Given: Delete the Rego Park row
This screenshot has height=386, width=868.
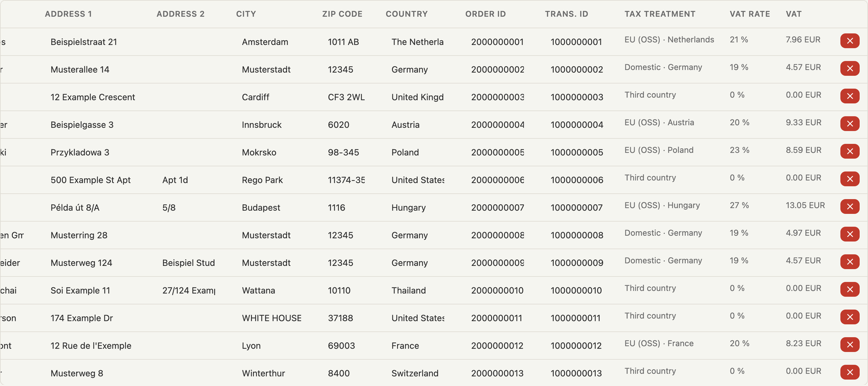Looking at the screenshot, I should (x=850, y=179).
